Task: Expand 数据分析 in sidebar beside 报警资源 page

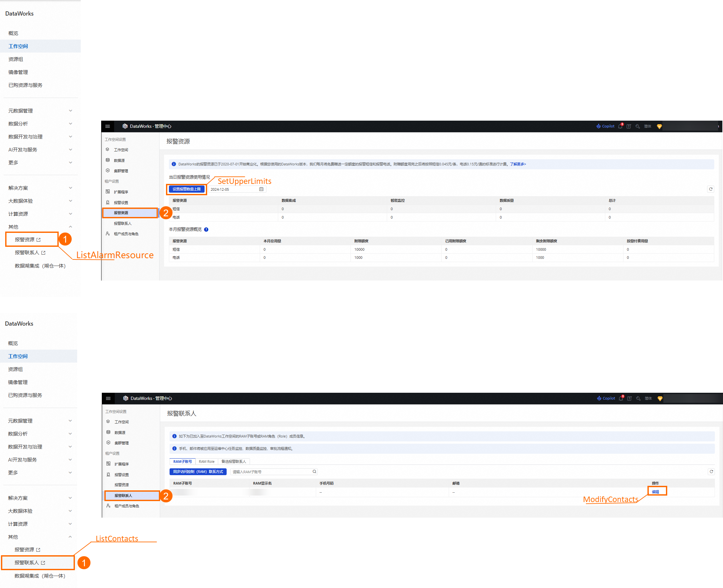Action: coord(70,124)
